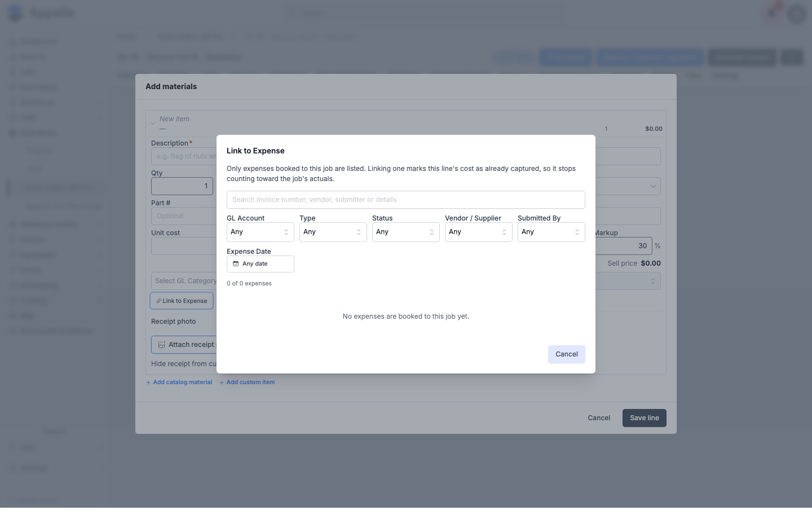The height and width of the screenshot is (528, 812).
Task: Click the Qty field in Add materials
Action: pyautogui.click(x=182, y=186)
